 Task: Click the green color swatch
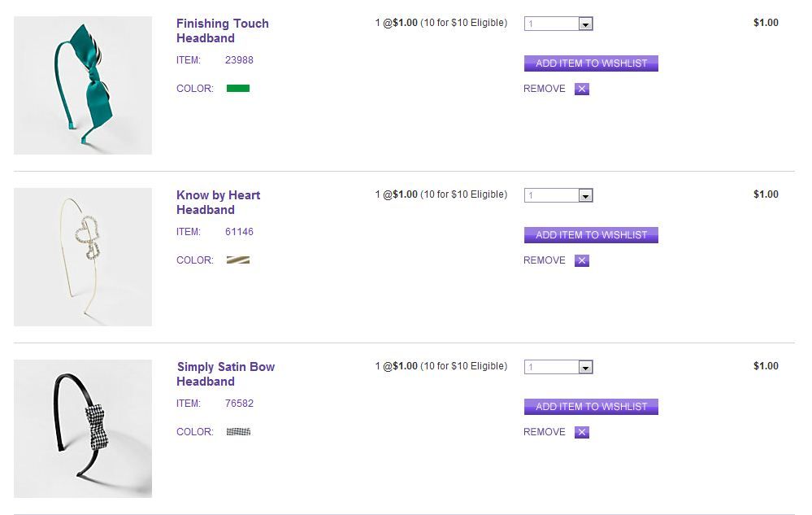238,89
